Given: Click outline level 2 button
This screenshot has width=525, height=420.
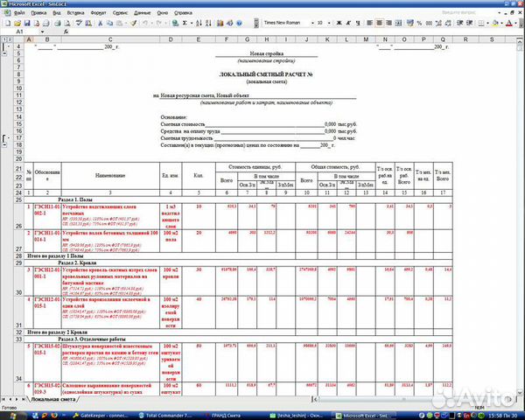Looking at the screenshot, I should 10,39.
